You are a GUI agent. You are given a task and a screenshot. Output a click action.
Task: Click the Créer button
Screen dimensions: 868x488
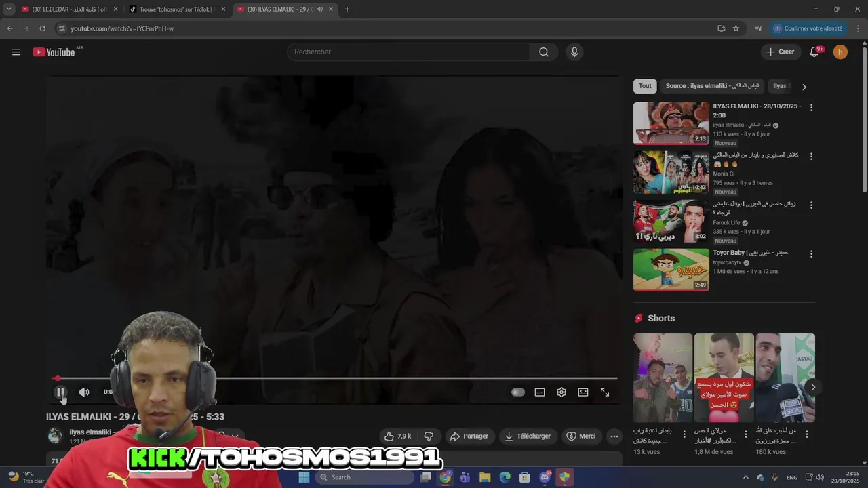pos(781,52)
